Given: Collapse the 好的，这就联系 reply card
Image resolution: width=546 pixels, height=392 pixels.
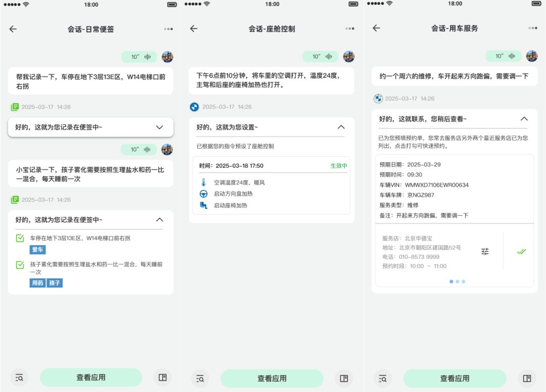Looking at the screenshot, I should coord(524,119).
